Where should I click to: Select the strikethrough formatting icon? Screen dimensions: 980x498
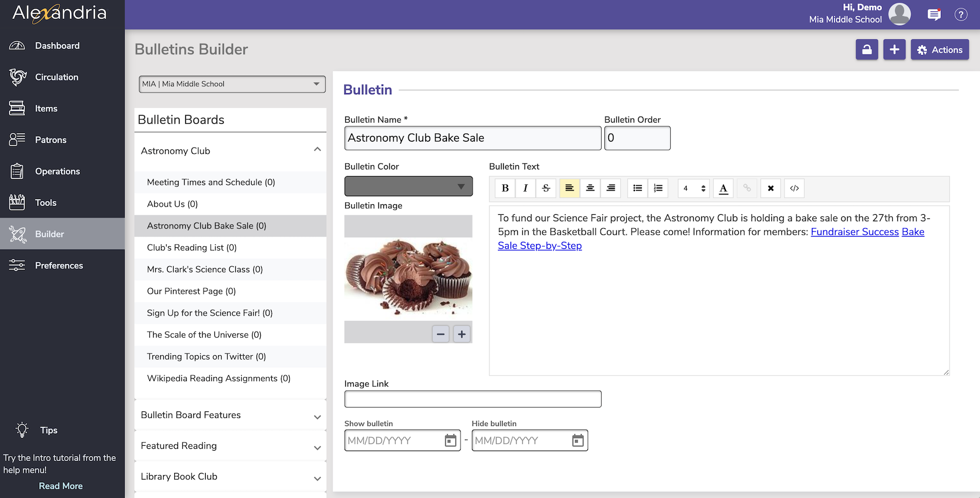[x=546, y=188]
